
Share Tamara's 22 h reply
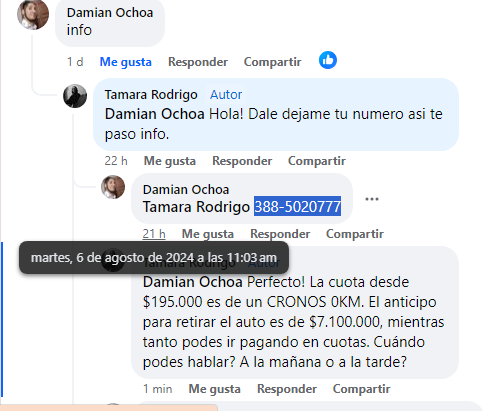(x=317, y=161)
